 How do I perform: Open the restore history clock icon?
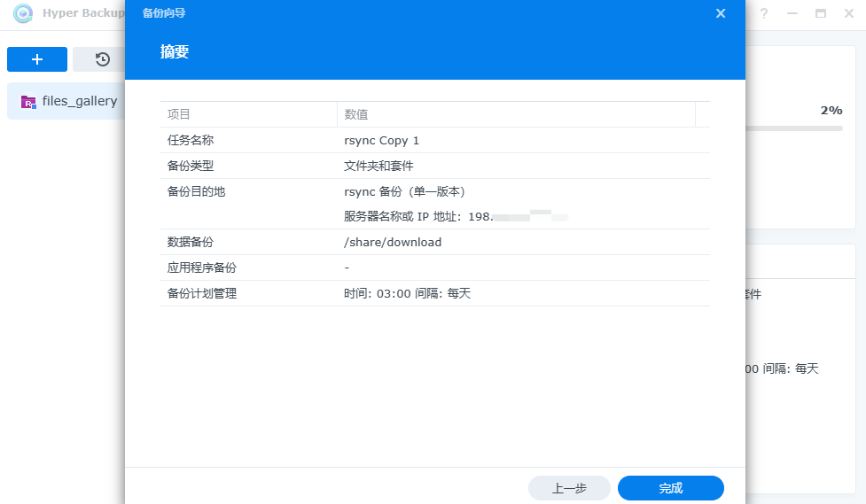click(103, 59)
